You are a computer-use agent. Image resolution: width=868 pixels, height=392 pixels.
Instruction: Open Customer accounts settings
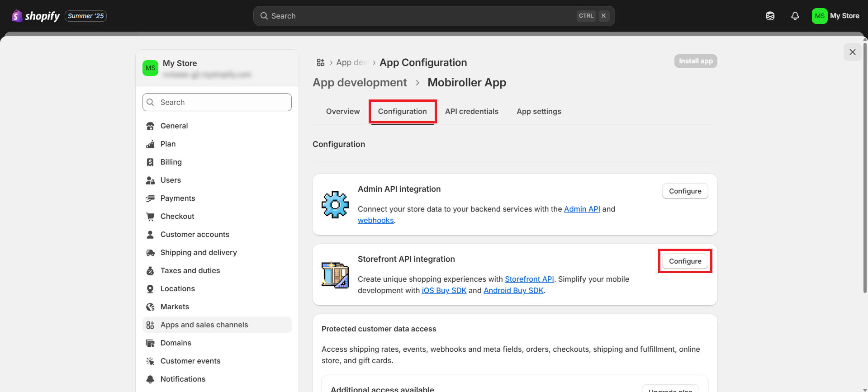point(217,234)
